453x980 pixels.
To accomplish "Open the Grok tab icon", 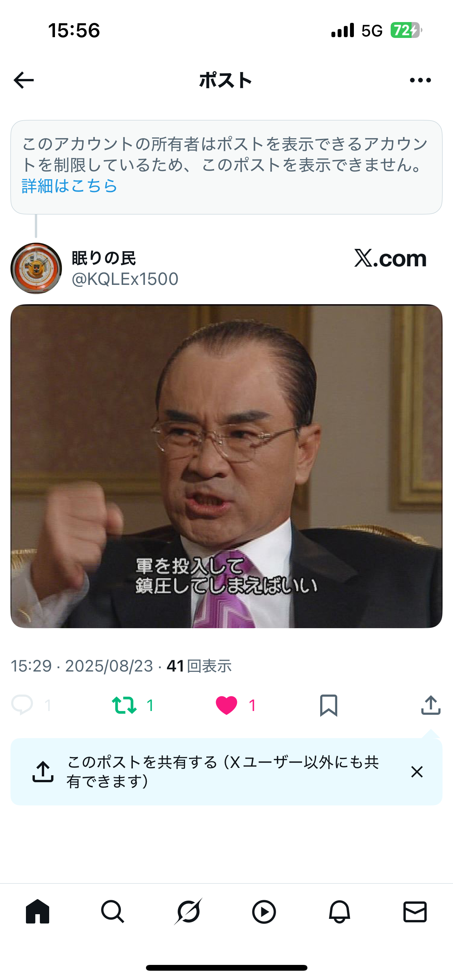I will point(188,911).
